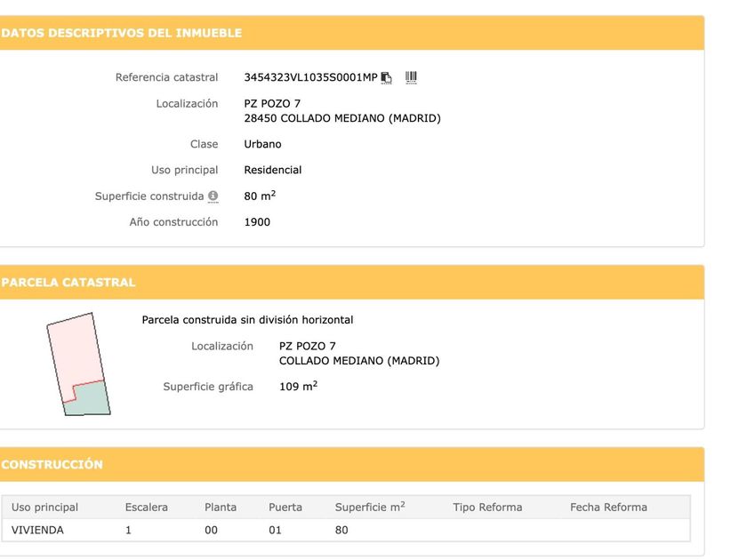This screenshot has width=747, height=560.
Task: Click the '109 m²' graphic surface value
Action: 298,386
